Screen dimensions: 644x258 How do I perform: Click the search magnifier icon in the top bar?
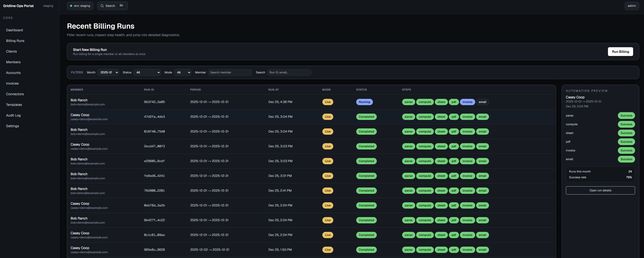102,6
